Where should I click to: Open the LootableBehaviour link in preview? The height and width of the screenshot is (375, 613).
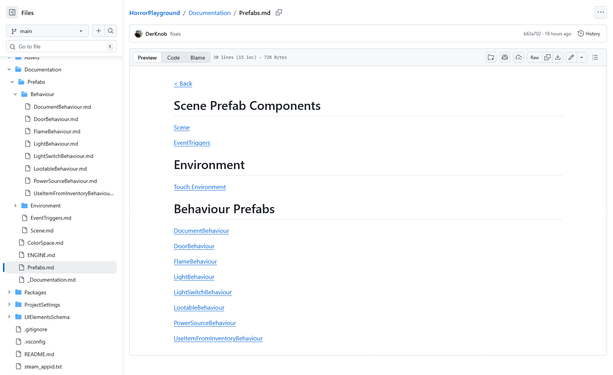pos(199,307)
